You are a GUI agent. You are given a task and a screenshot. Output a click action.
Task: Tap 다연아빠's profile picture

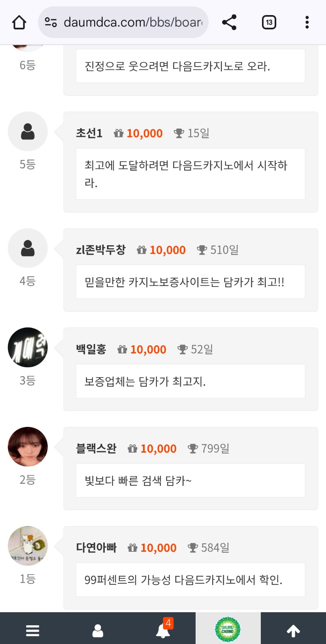pyautogui.click(x=28, y=546)
